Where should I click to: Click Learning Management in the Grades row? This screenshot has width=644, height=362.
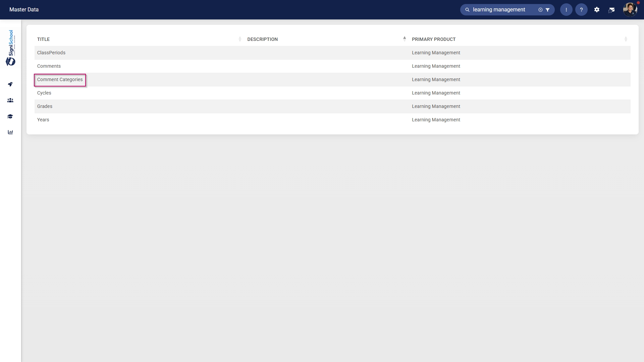(x=436, y=106)
